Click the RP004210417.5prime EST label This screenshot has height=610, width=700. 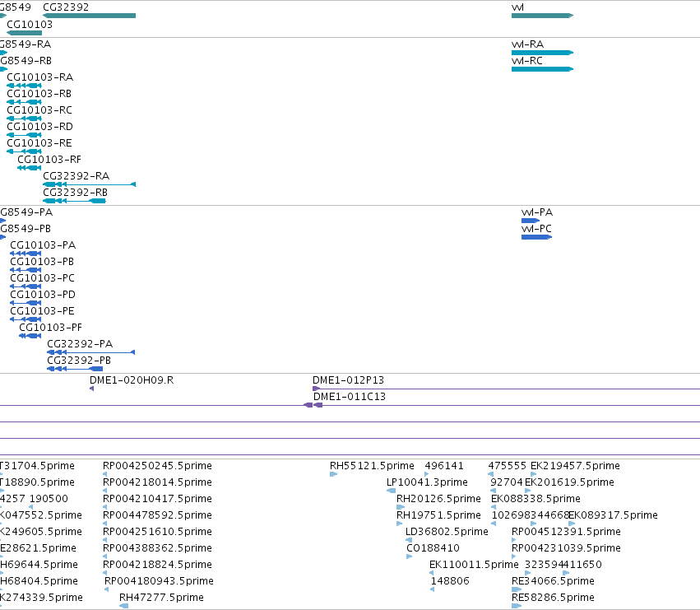tap(158, 499)
